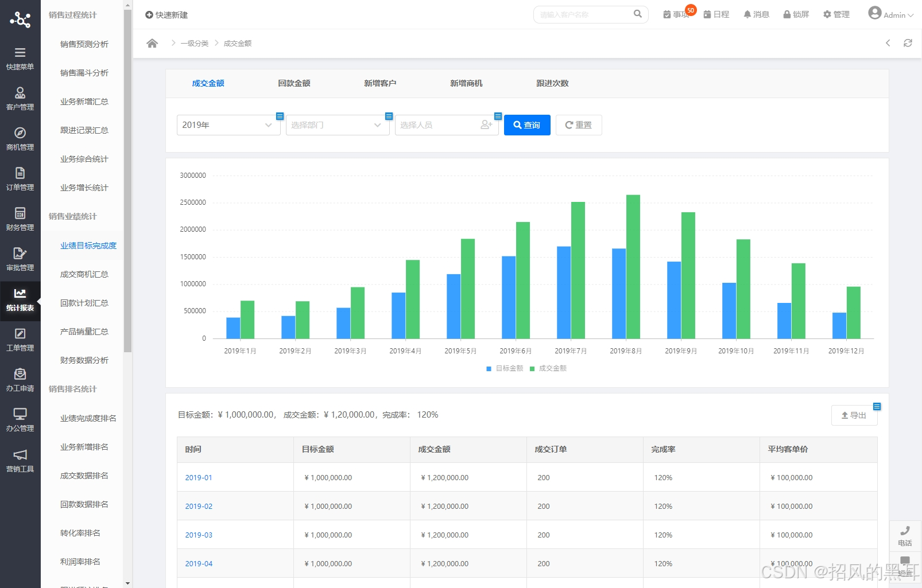Click 快速新建 quick create
Image resolution: width=922 pixels, height=588 pixels.
click(166, 15)
